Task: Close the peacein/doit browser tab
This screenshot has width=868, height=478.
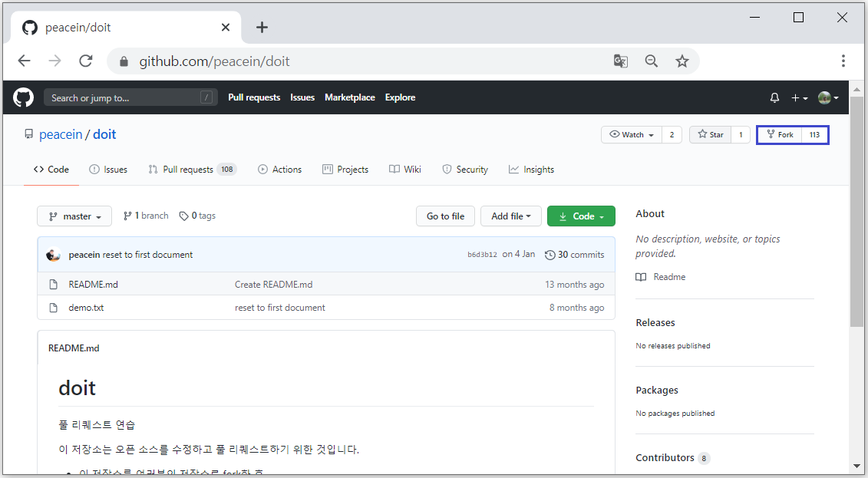Action: tap(226, 27)
